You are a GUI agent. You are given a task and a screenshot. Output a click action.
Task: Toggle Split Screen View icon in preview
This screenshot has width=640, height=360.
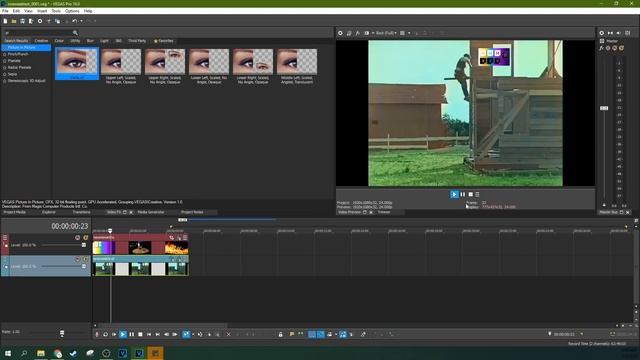pyautogui.click(x=367, y=33)
